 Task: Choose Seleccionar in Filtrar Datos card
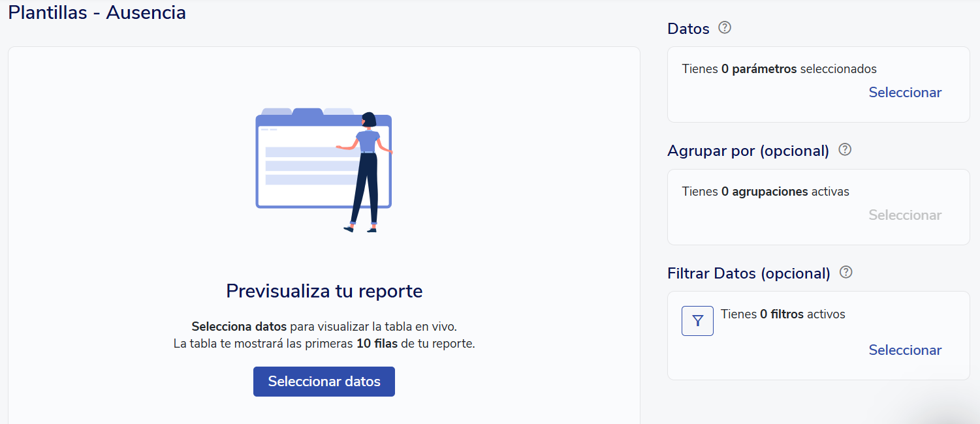[x=905, y=350]
